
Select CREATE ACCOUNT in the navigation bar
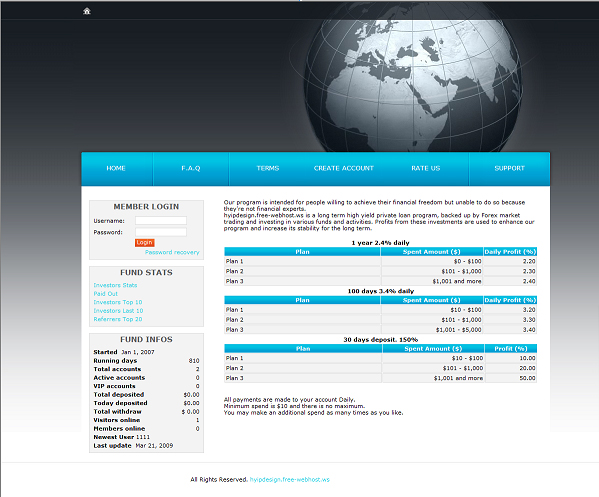(343, 168)
